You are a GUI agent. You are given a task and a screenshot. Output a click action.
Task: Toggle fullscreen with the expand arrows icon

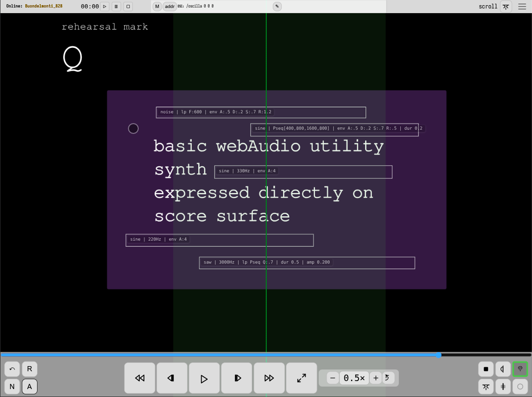click(x=301, y=378)
